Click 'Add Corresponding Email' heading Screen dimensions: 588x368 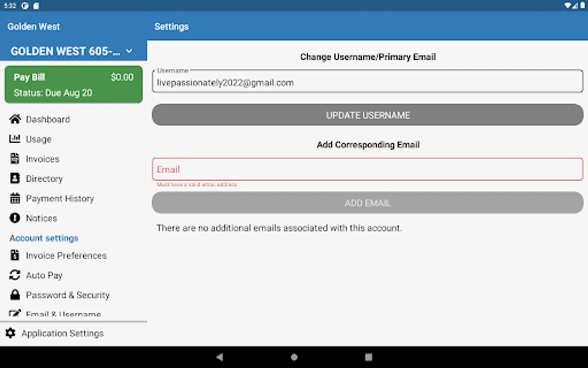[x=368, y=145]
